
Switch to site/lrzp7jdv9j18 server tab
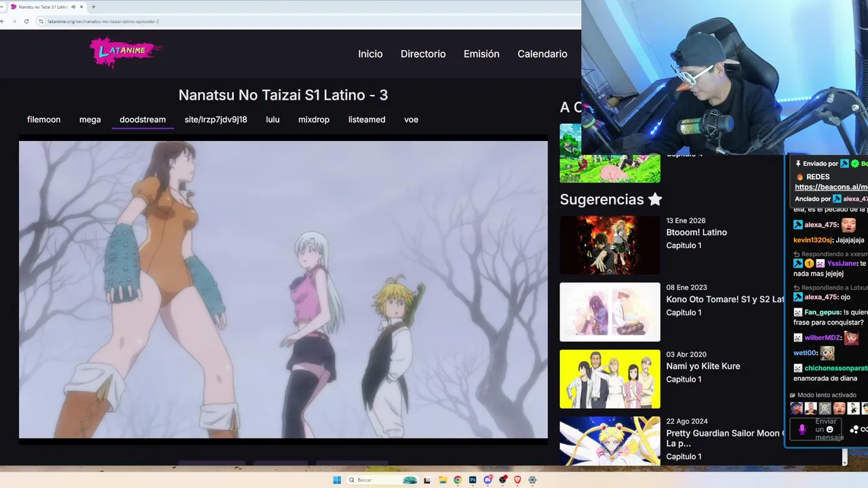point(216,119)
